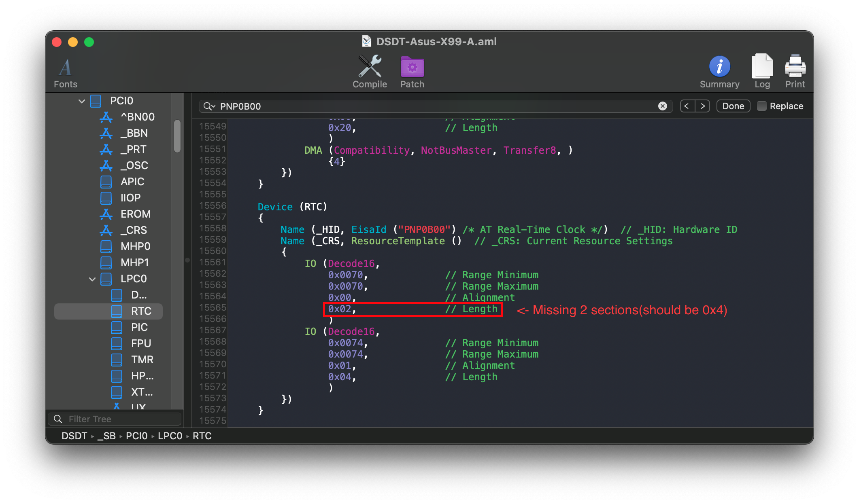Select the TMR device in the sidebar
The width and height of the screenshot is (859, 504).
[x=142, y=360]
